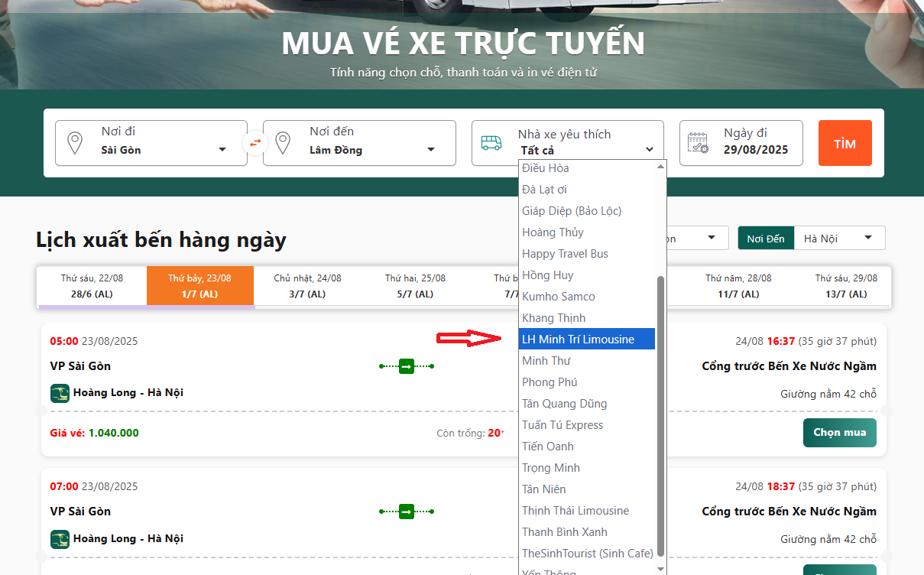The image size is (924, 575).
Task: Select Giáp Diệp (Bảo Lộc) option
Action: tap(587, 211)
